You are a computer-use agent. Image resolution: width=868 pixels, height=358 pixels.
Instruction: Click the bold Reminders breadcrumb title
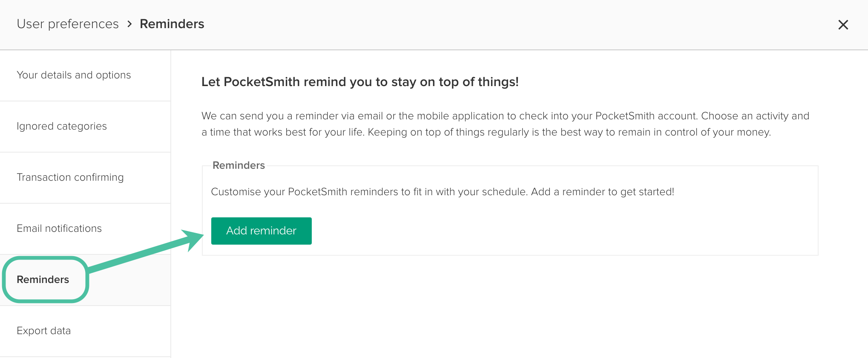click(x=172, y=24)
